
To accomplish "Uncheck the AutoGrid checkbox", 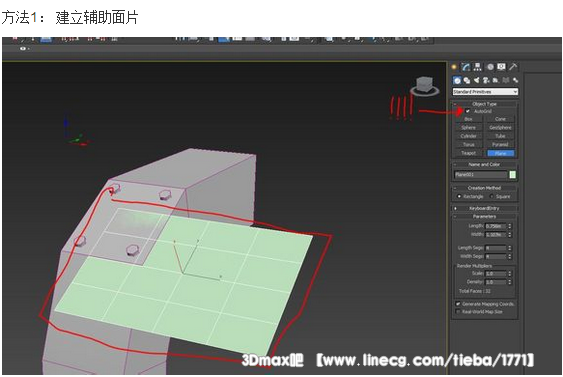I will pyautogui.click(x=467, y=111).
